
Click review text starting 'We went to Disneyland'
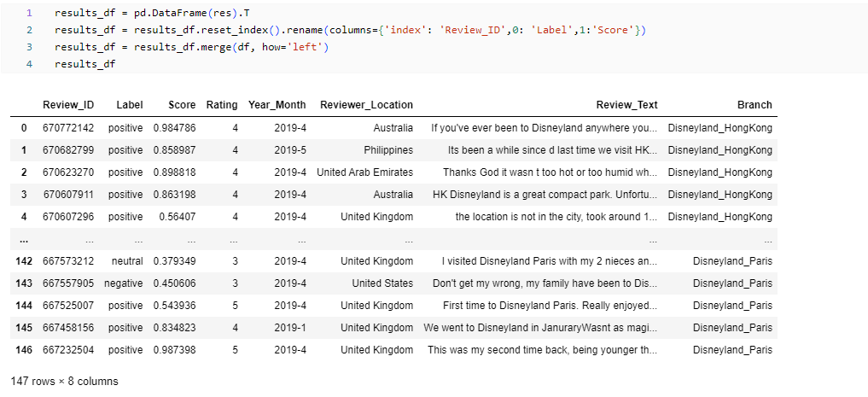(x=541, y=327)
